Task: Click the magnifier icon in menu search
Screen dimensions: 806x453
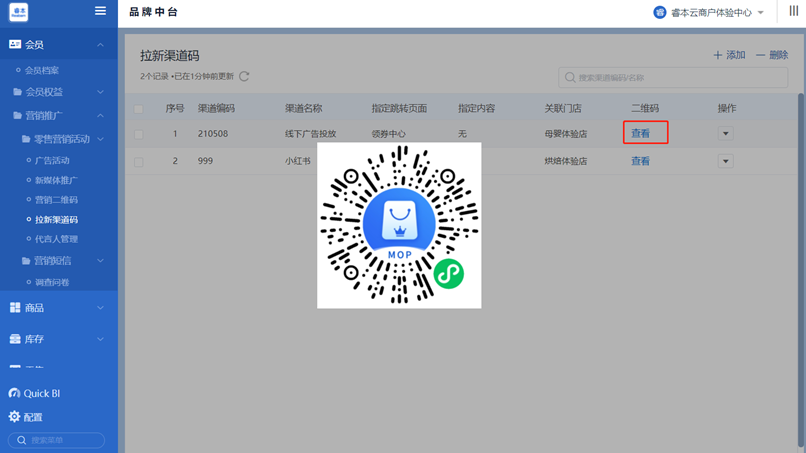Action: pyautogui.click(x=22, y=440)
